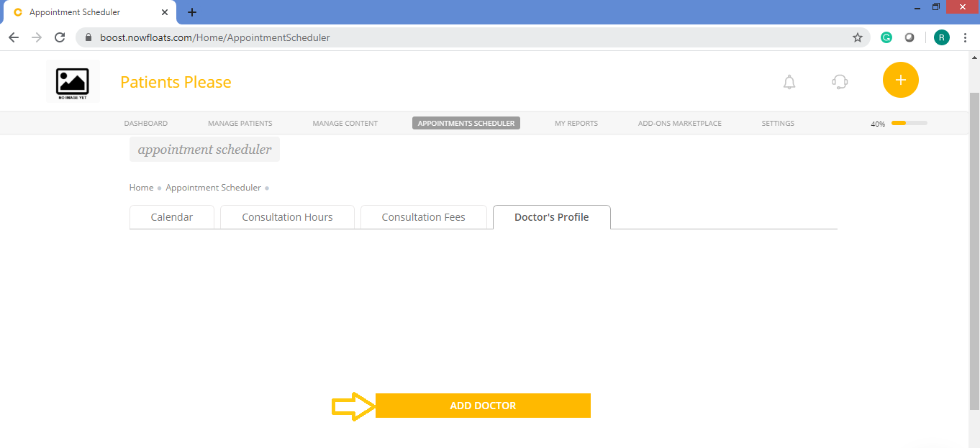Click the Appointment Scheduler breadcrumb
The height and width of the screenshot is (448, 980).
pos(213,187)
